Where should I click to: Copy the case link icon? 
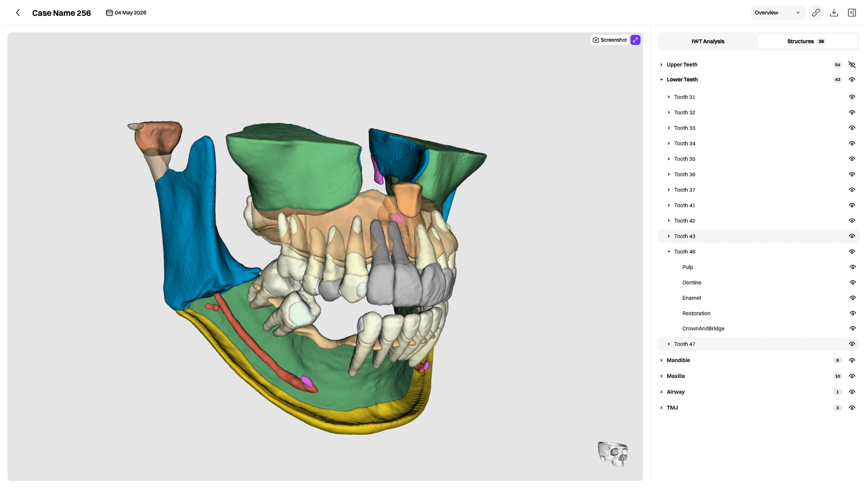816,13
